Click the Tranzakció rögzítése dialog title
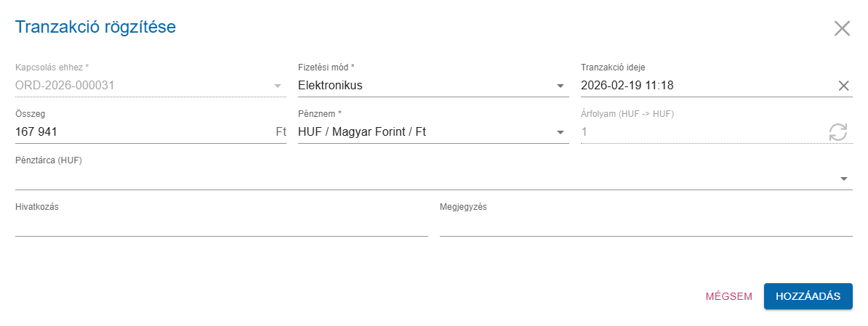The height and width of the screenshot is (326, 868). tap(95, 28)
